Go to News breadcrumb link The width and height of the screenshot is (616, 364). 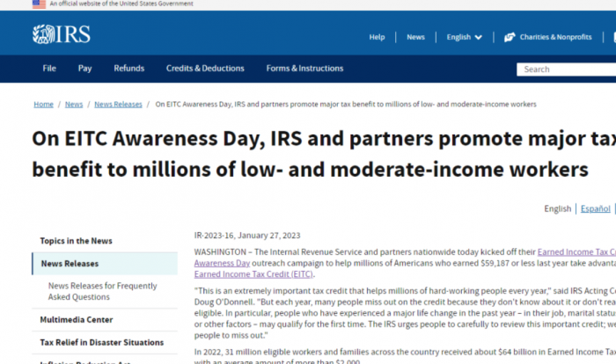pos(74,105)
